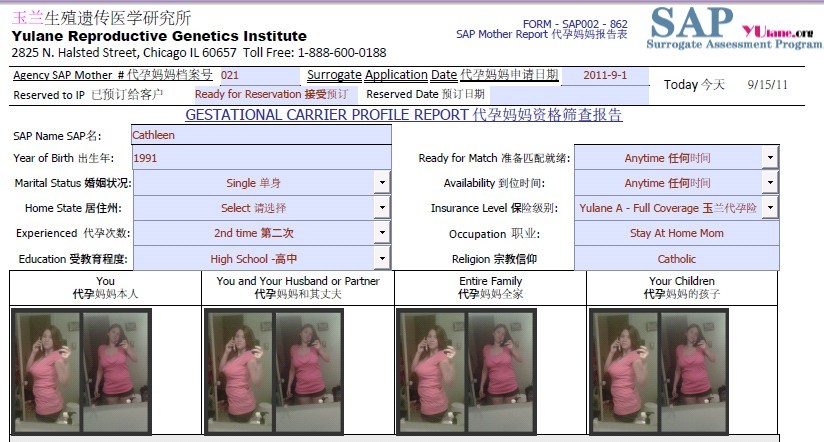Click the Today date value 9/15/11

pyautogui.click(x=767, y=85)
